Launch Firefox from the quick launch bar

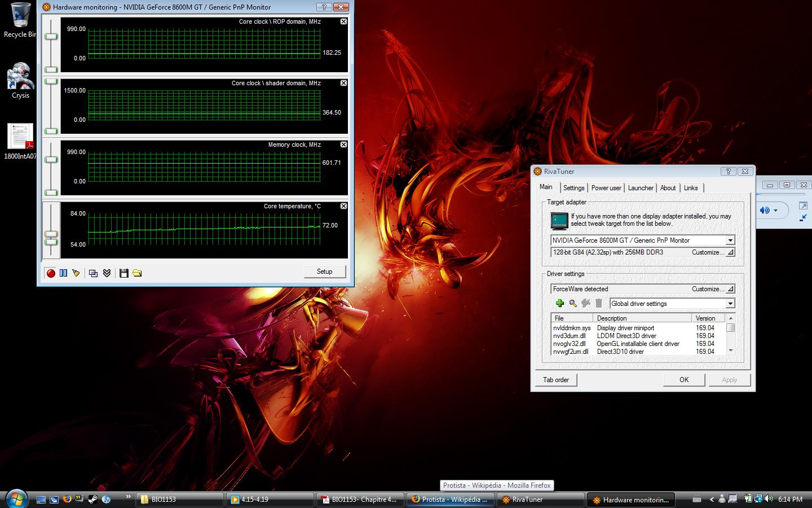tap(67, 499)
